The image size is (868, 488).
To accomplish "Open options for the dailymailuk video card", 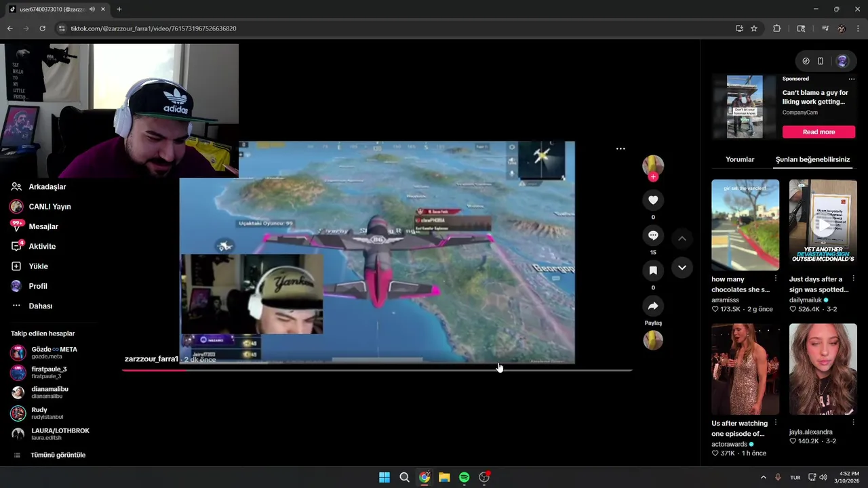I will (853, 279).
